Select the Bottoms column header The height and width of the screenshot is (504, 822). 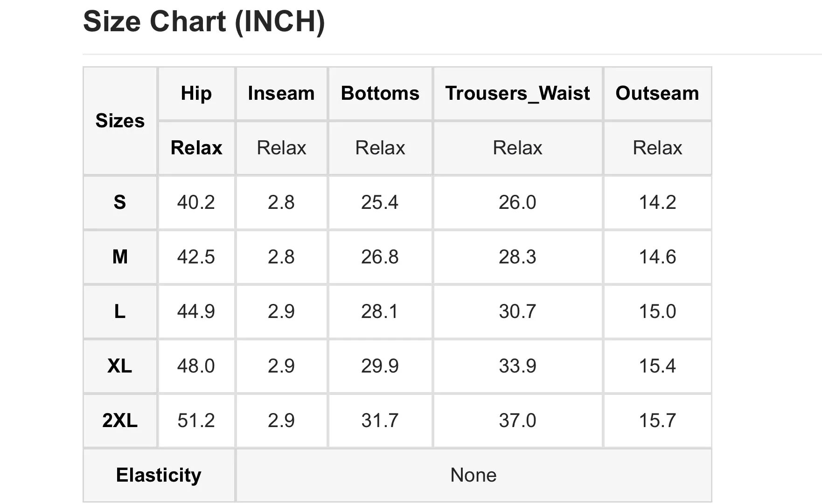pos(380,93)
